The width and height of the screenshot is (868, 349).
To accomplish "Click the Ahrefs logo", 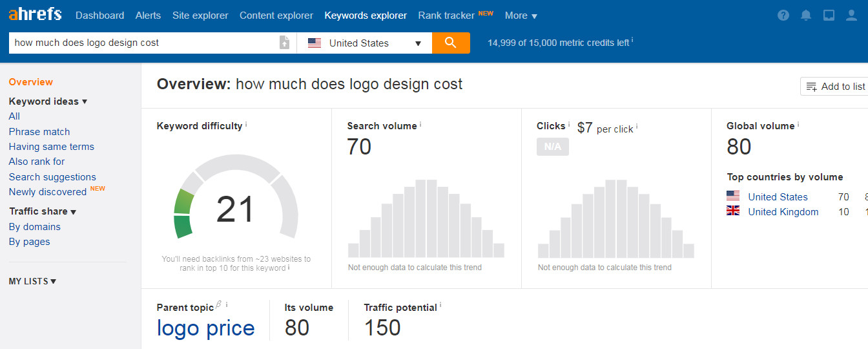I will coord(35,14).
